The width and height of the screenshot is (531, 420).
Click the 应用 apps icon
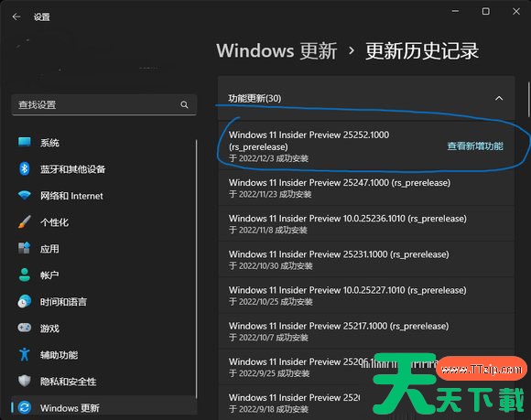[25, 248]
